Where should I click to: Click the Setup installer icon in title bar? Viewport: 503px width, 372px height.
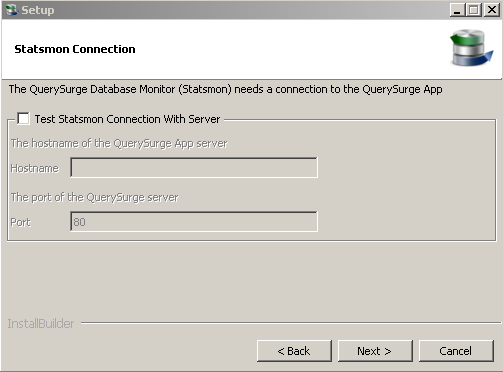pyautogui.click(x=12, y=10)
